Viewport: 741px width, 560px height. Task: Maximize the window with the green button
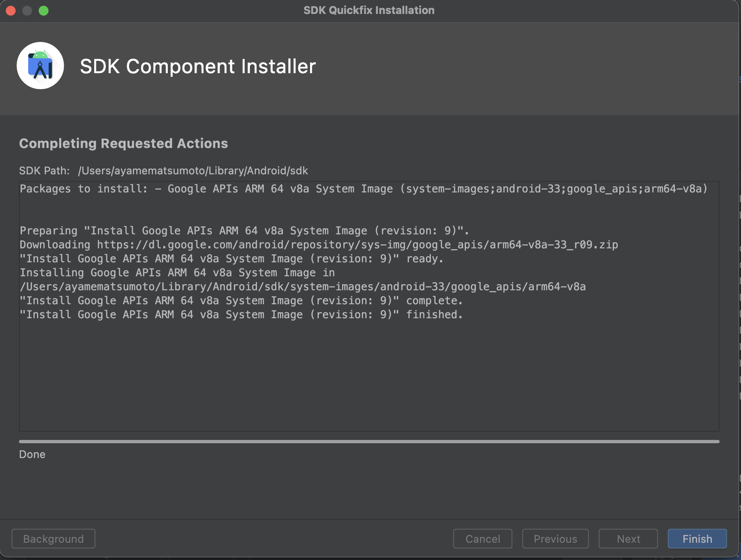point(44,11)
